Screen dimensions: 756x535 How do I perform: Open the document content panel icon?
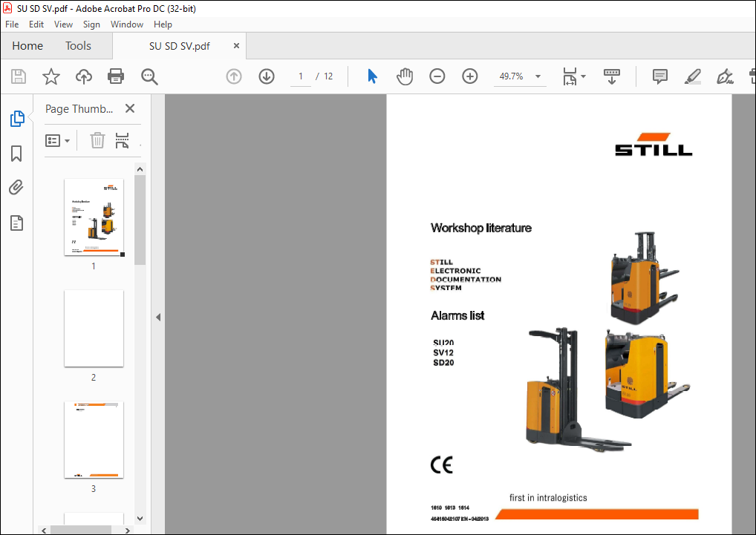click(x=16, y=223)
